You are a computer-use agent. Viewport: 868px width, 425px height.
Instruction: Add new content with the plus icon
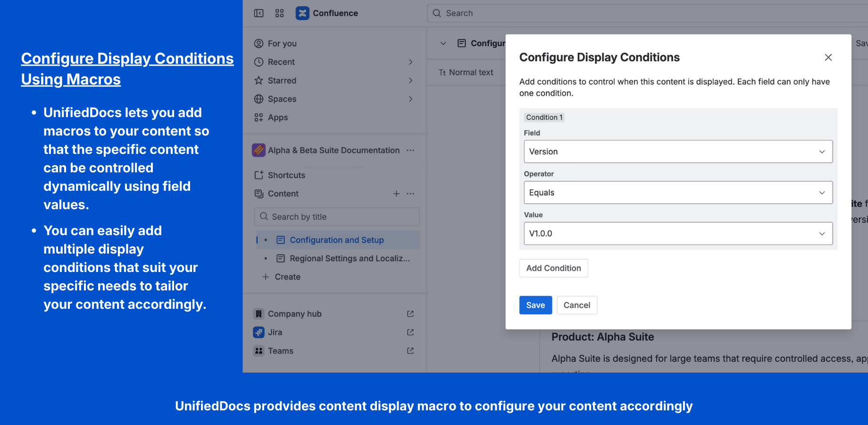point(396,194)
